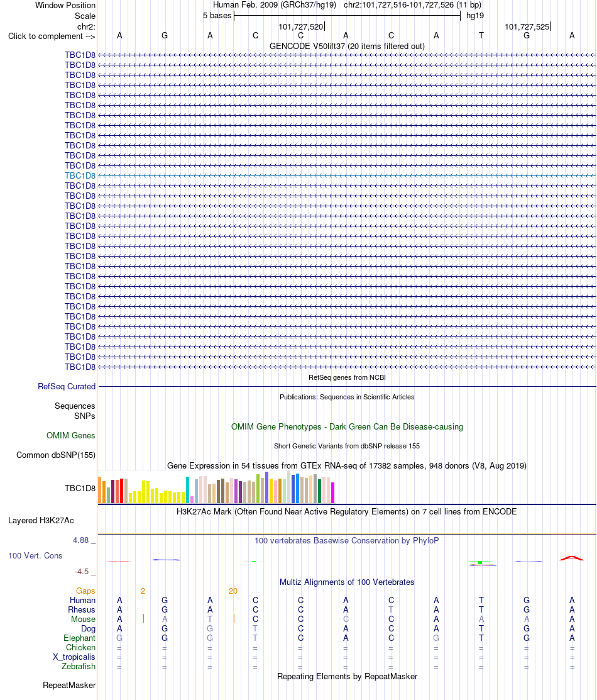Open the GTEx 'Gene Expression in 54 tissues' title
This screenshot has height=700, width=597.
pyautogui.click(x=347, y=465)
